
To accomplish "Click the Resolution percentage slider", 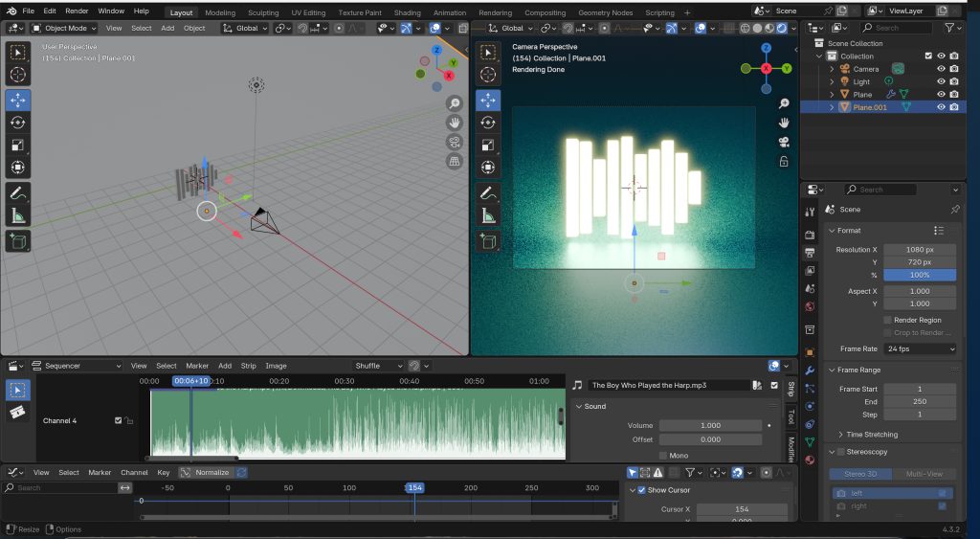I will [x=919, y=275].
